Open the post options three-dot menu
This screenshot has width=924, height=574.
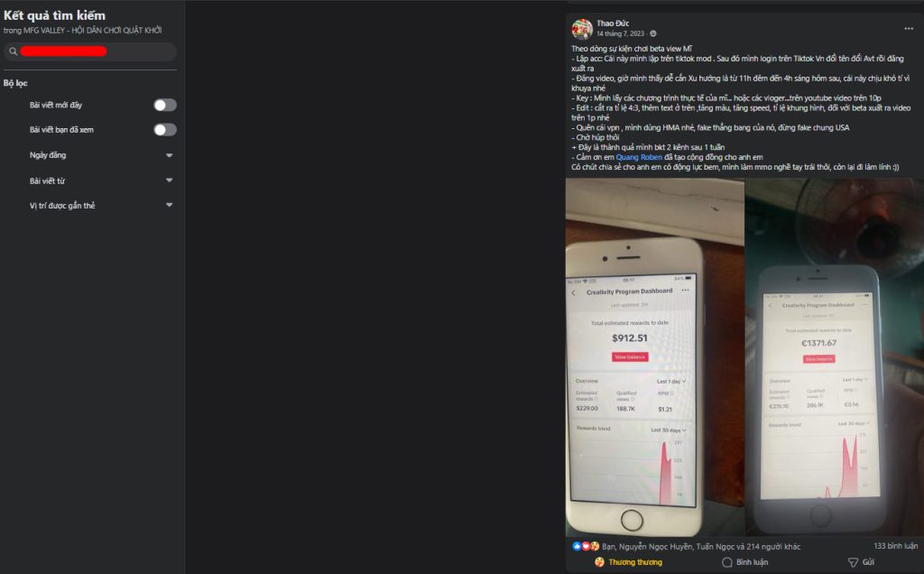point(909,28)
